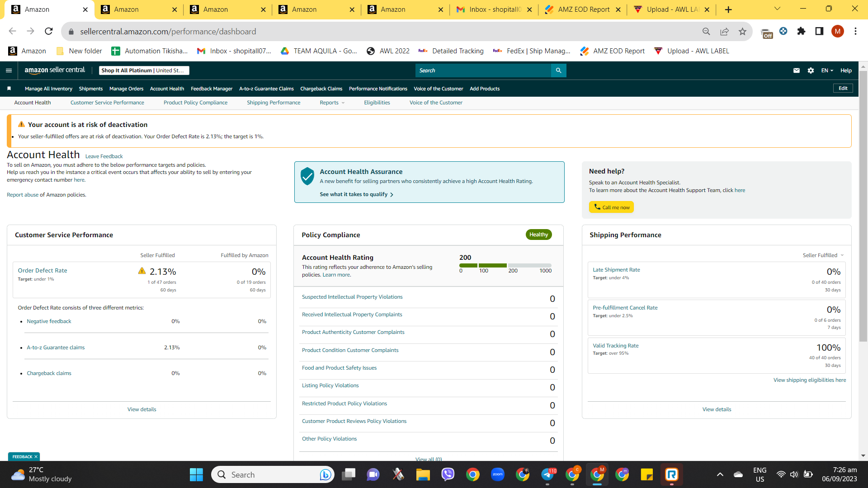Click the Call me now button
Viewport: 868px width, 488px height.
click(x=611, y=207)
